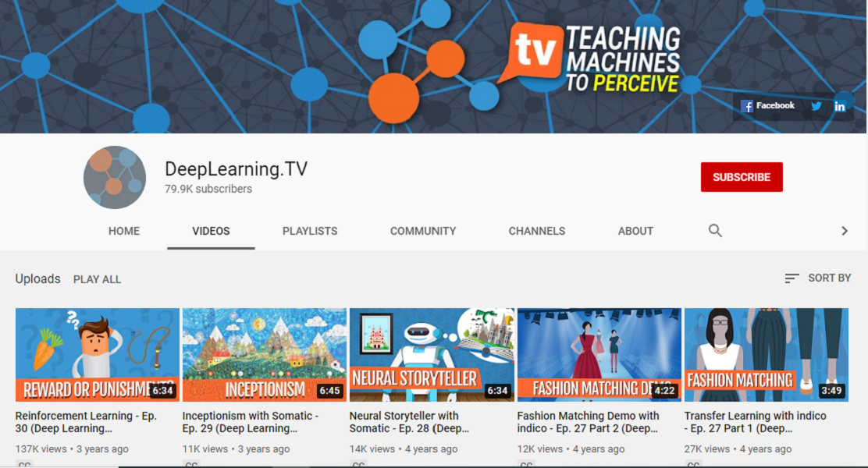The width and height of the screenshot is (868, 468).
Task: Play the Fashion Matching Demo thumbnail
Action: pyautogui.click(x=599, y=355)
